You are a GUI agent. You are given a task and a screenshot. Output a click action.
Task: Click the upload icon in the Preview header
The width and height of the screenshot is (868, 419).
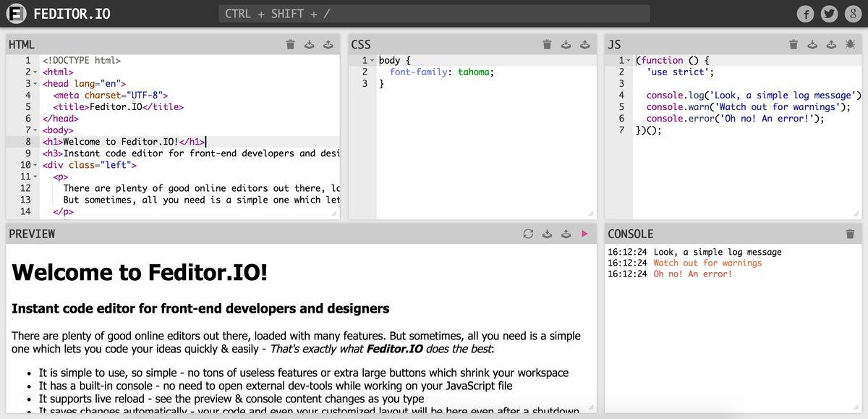point(566,234)
